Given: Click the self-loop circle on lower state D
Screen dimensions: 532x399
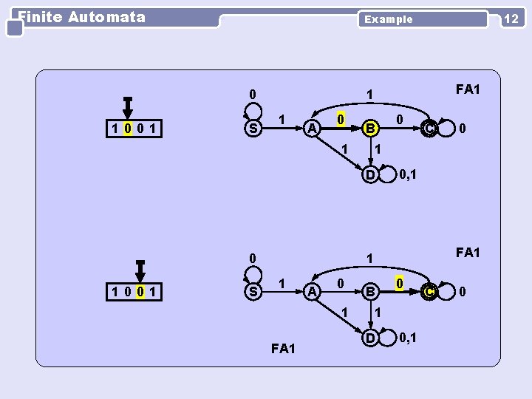Looking at the screenshot, I should pos(388,337).
